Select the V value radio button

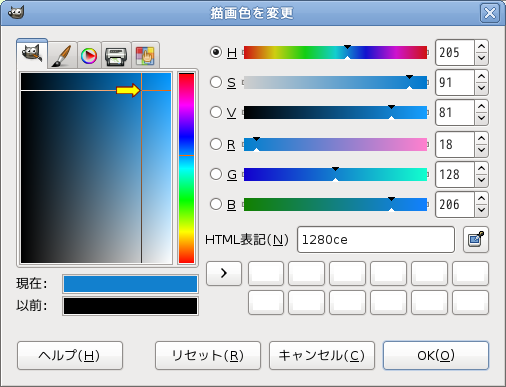216,112
